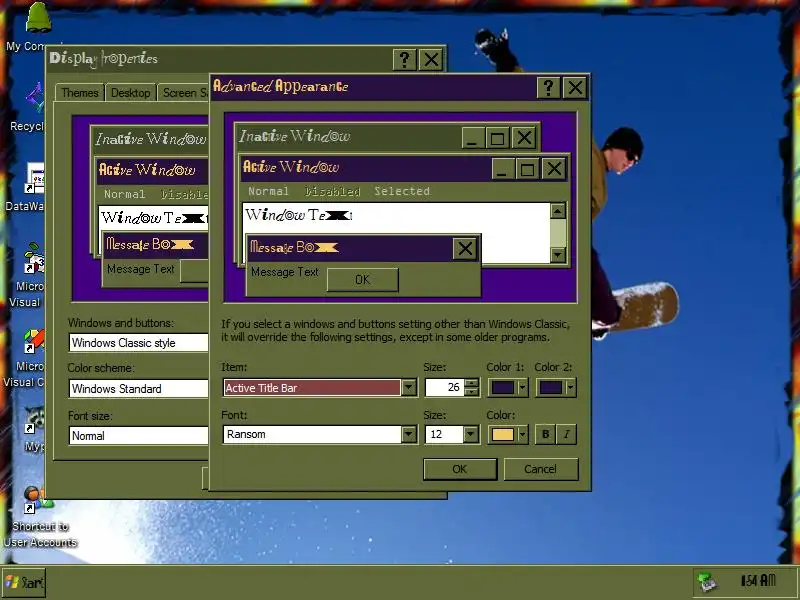Close the Display Properties dialog
Viewport: 800px width, 600px height.
pyautogui.click(x=431, y=60)
